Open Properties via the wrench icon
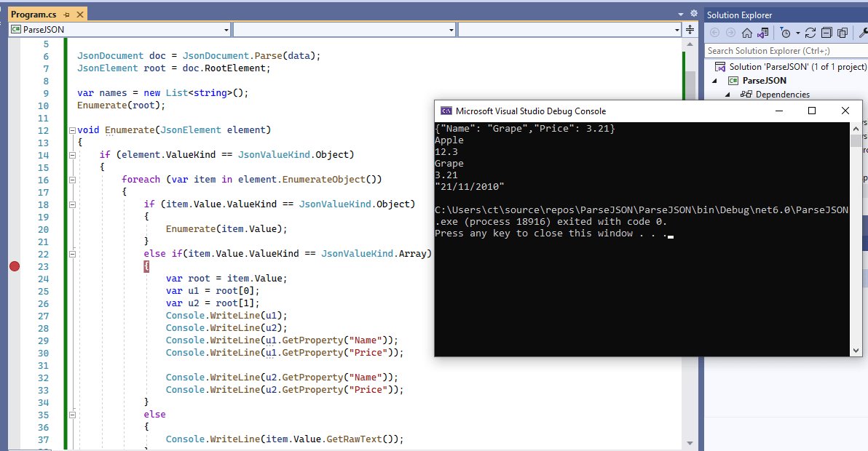This screenshot has height=451, width=868. 864,33
